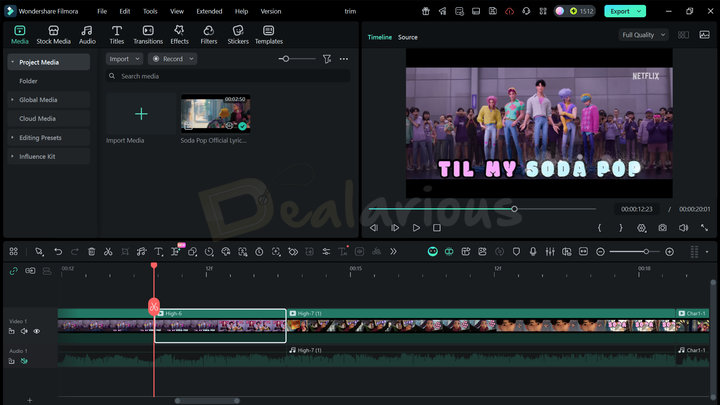Mute the Video 1 track audio
The width and height of the screenshot is (720, 405).
(x=24, y=331)
